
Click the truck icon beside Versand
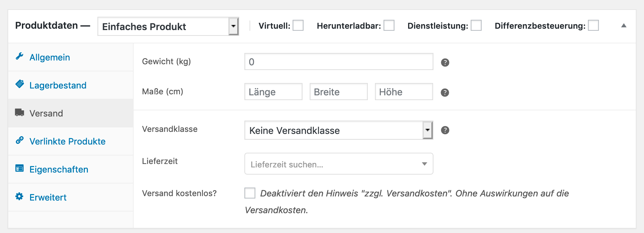pos(19,112)
